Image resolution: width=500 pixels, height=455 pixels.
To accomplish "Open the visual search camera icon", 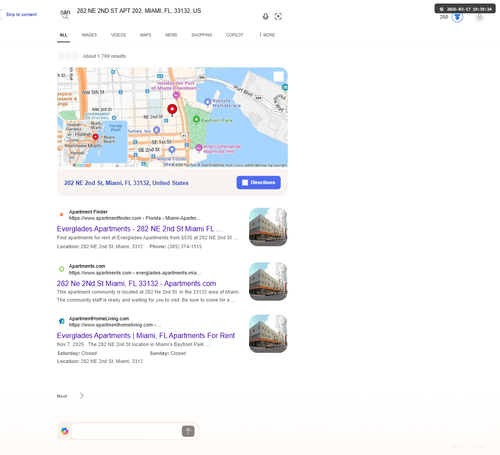I will click(x=278, y=16).
